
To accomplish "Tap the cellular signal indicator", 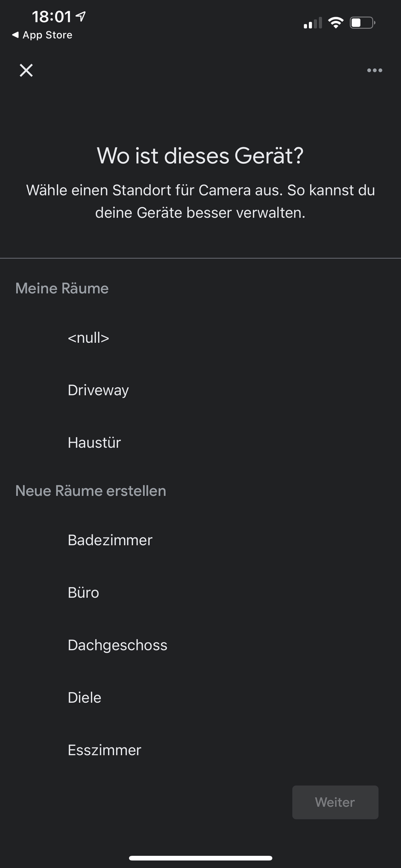I will click(x=312, y=22).
